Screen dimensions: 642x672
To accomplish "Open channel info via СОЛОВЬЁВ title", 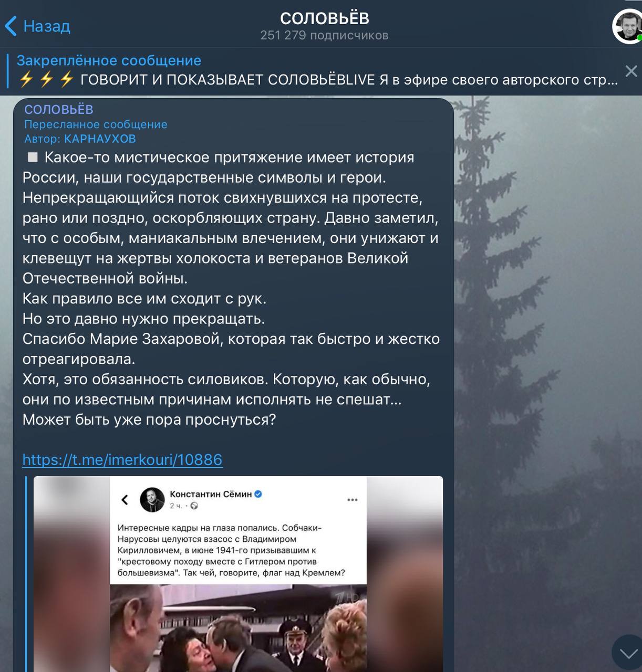I will pos(324,18).
